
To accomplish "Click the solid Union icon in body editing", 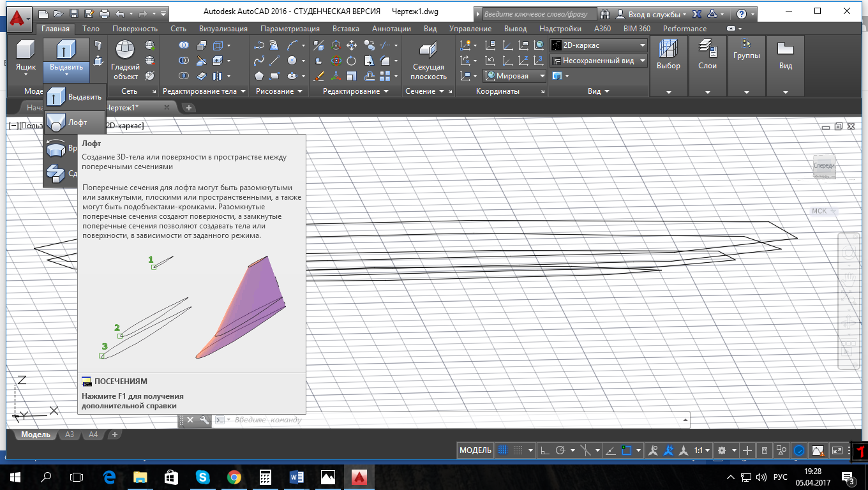I will click(184, 45).
